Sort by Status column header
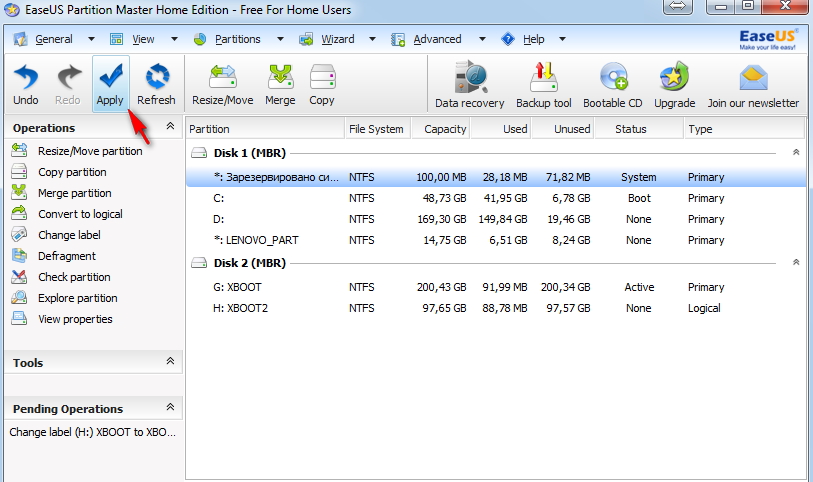The width and height of the screenshot is (813, 482). pyautogui.click(x=639, y=129)
